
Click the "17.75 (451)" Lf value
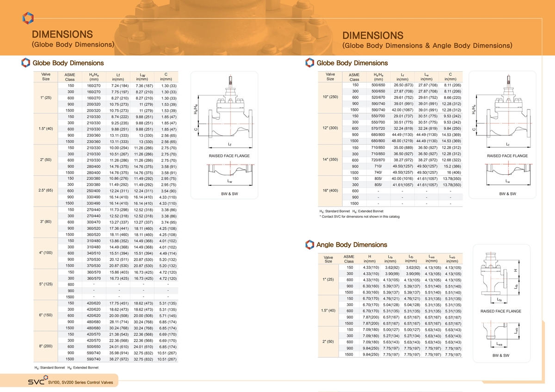119,303
